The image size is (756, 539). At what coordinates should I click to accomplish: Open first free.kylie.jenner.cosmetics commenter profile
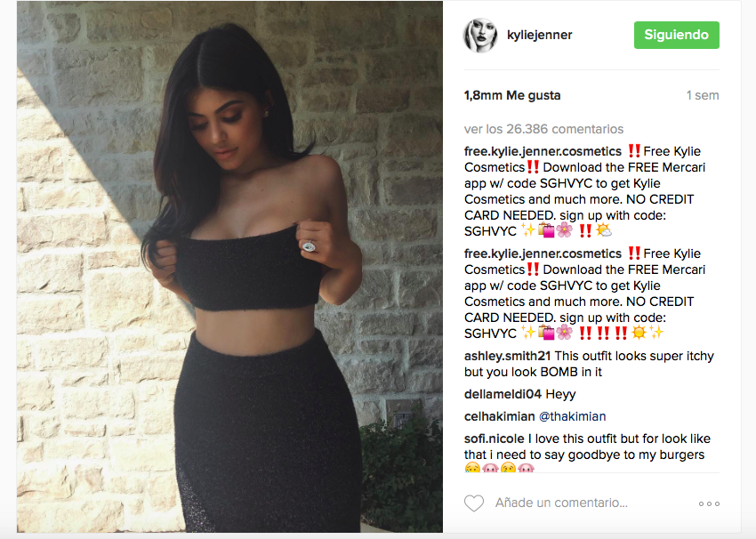click(x=543, y=151)
